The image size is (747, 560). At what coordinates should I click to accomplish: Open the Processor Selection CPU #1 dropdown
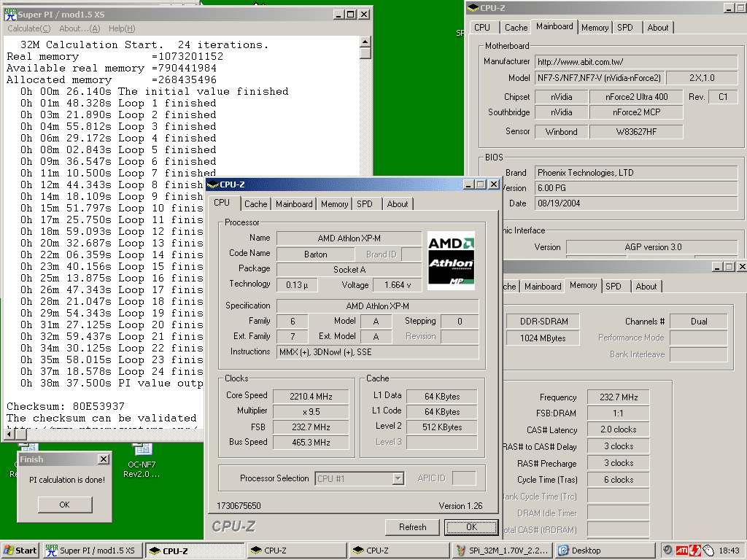pyautogui.click(x=360, y=478)
